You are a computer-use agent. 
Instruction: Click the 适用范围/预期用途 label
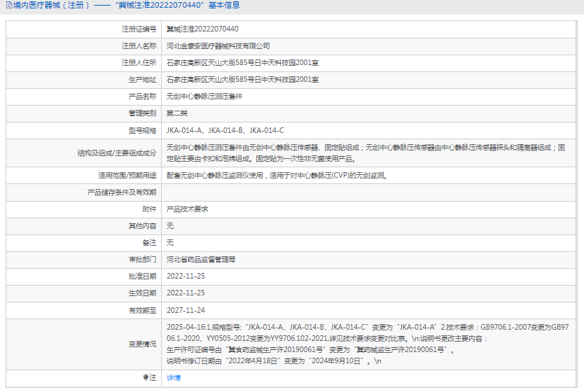coord(127,175)
